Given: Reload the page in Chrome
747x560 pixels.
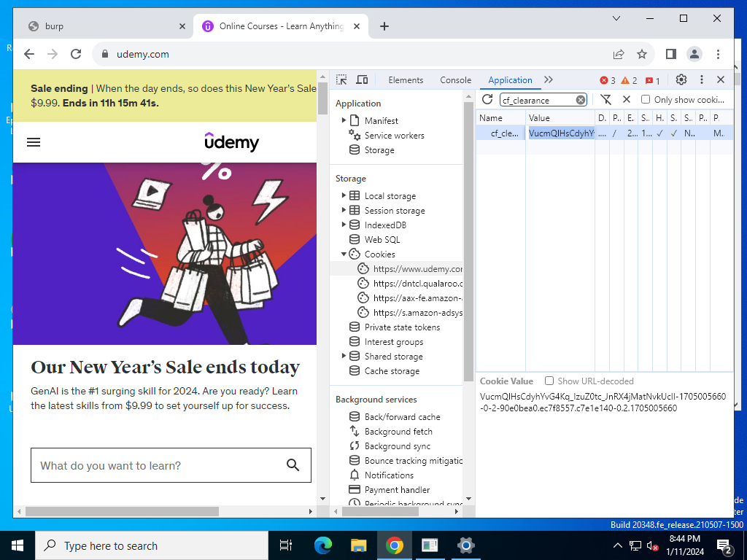Looking at the screenshot, I should click(76, 54).
